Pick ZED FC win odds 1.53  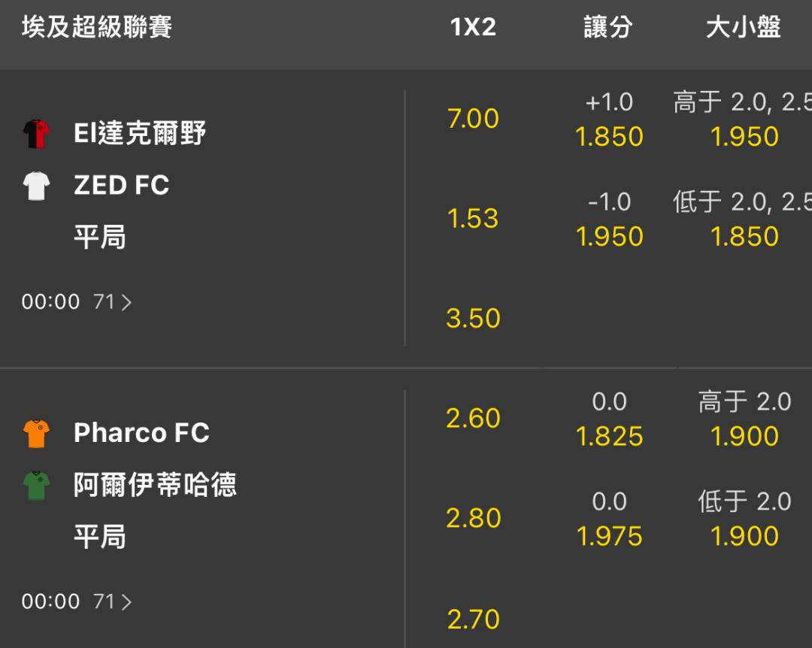(x=473, y=218)
